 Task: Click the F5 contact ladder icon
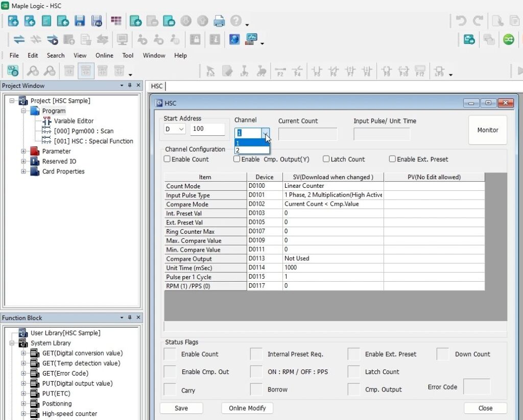pyautogui.click(x=317, y=71)
